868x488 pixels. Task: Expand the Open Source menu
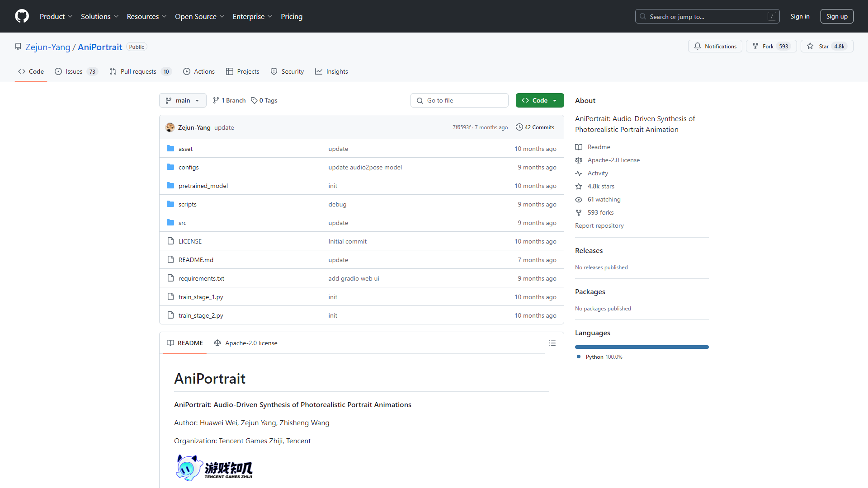tap(200, 16)
